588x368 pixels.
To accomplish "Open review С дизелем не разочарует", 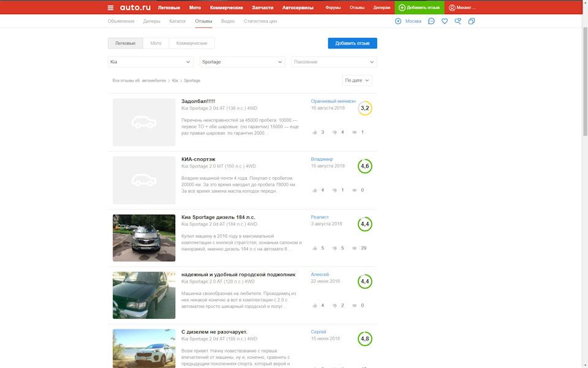I will tap(214, 332).
